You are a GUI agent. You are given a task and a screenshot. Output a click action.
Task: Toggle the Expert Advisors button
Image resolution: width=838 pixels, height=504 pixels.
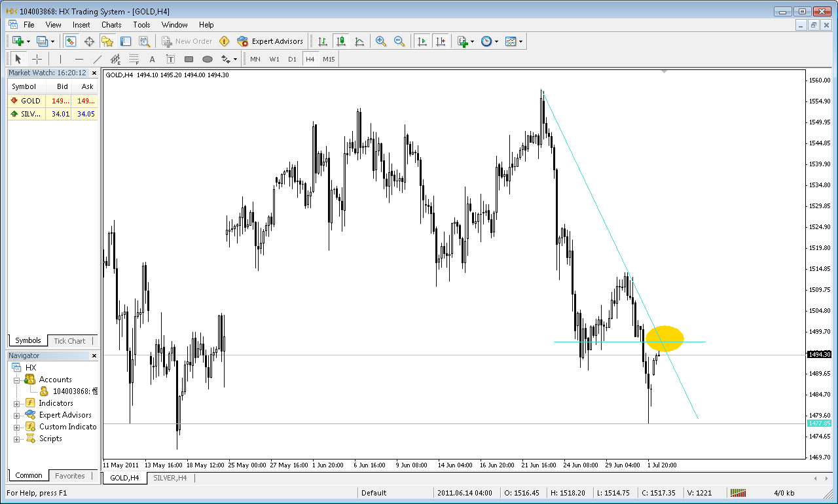tap(270, 41)
